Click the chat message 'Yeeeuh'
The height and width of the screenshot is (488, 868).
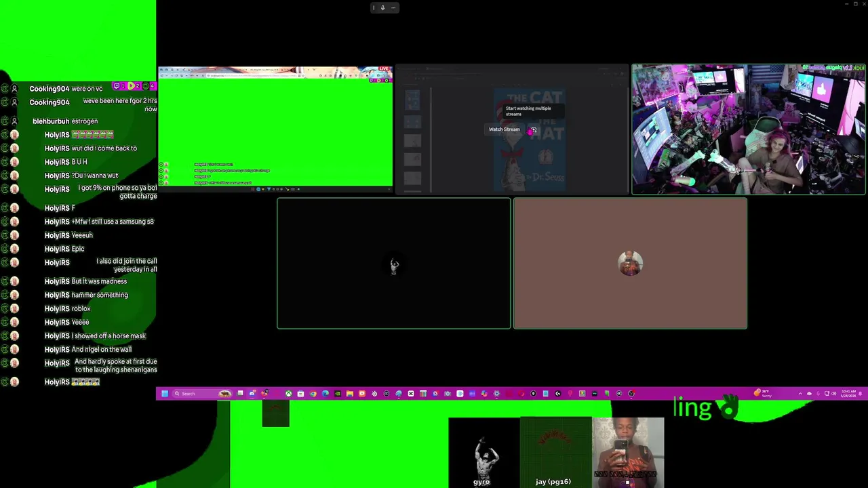(x=82, y=235)
